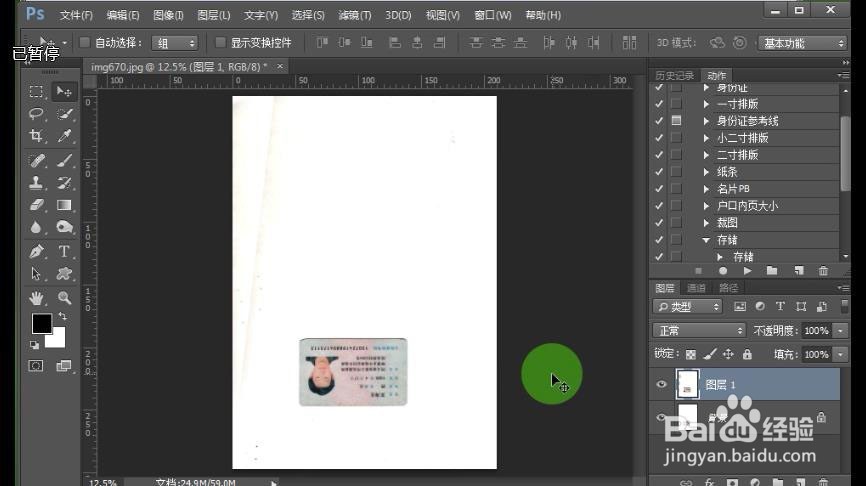This screenshot has height=486, width=866.
Task: Switch to the 通道 tab
Action: point(696,288)
